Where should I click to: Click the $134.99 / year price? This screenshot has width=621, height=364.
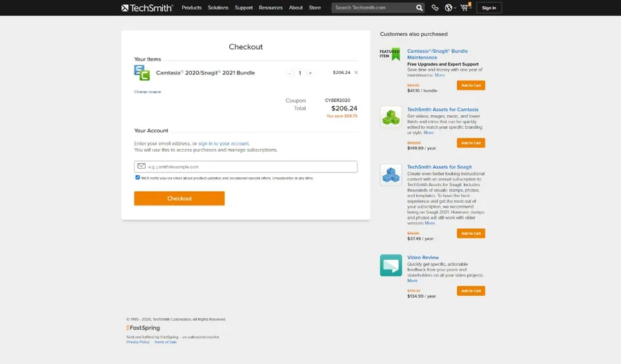[422, 296]
